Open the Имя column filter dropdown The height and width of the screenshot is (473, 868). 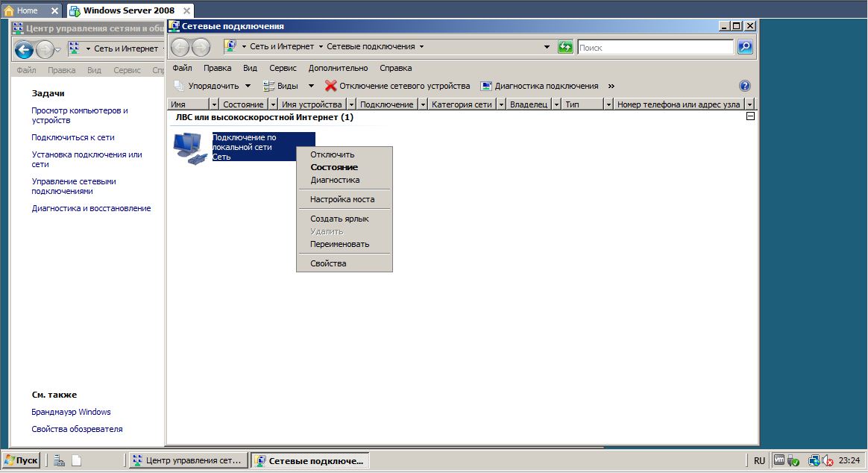coord(214,104)
